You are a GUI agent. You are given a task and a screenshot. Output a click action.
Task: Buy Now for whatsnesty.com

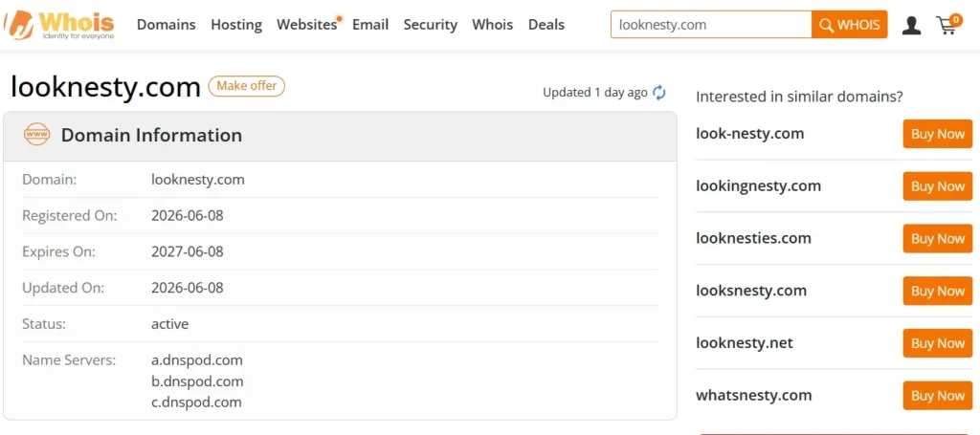[938, 396]
